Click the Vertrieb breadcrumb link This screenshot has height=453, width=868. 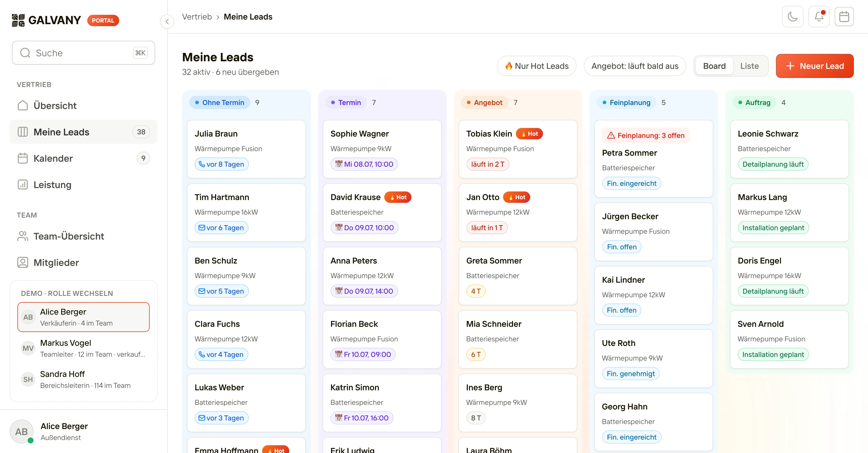pyautogui.click(x=197, y=17)
